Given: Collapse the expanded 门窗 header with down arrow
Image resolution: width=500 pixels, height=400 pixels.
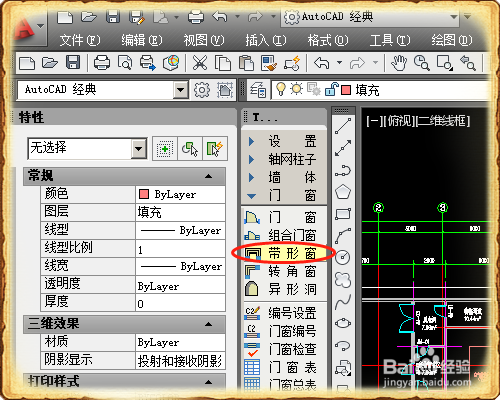Looking at the screenshot, I should pos(283,195).
